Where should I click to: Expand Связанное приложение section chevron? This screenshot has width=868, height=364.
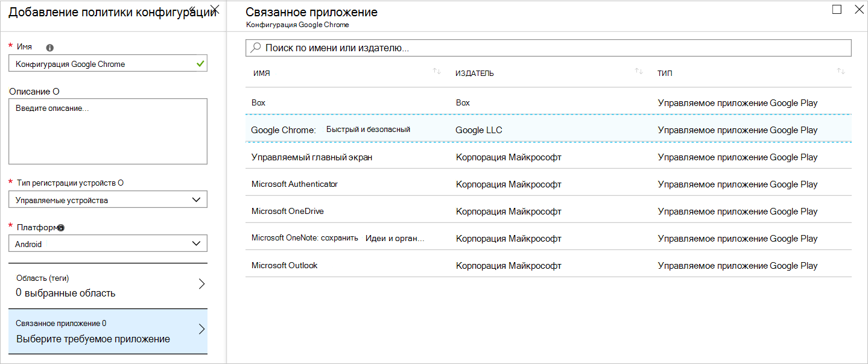coord(202,329)
